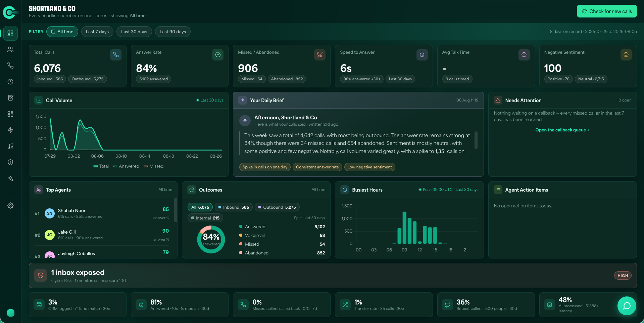The image size is (644, 323).
Task: Click the Agent Action Items list icon
Action: pos(498,190)
